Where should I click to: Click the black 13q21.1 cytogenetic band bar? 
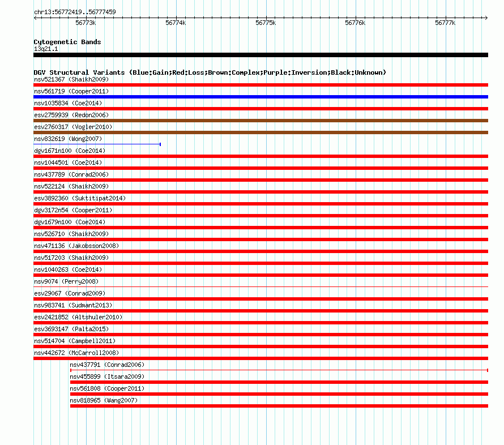260,55
